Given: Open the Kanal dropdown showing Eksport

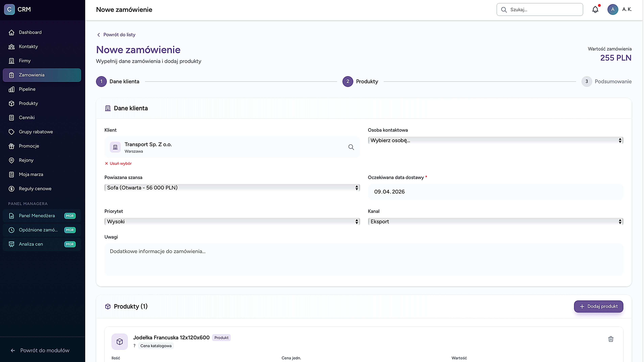Looking at the screenshot, I should point(495,222).
